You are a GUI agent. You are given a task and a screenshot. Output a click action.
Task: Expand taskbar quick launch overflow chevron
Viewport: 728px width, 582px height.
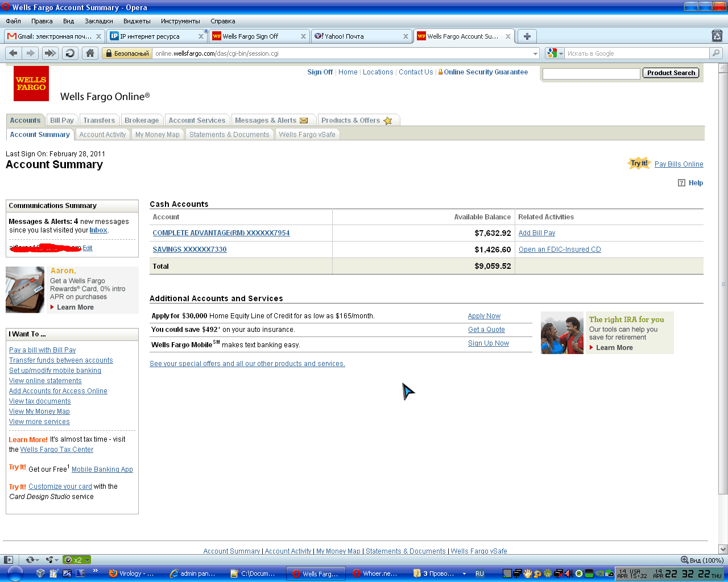95,571
